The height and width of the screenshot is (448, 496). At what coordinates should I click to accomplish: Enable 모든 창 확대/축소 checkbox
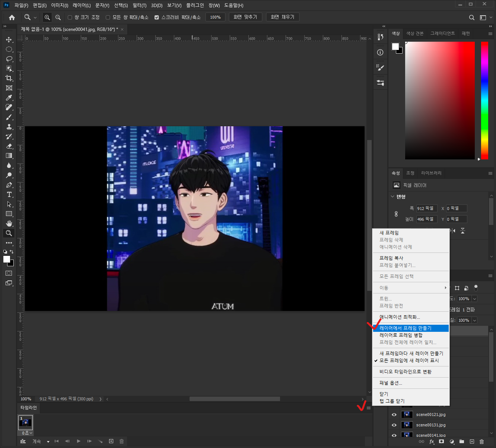pos(108,17)
